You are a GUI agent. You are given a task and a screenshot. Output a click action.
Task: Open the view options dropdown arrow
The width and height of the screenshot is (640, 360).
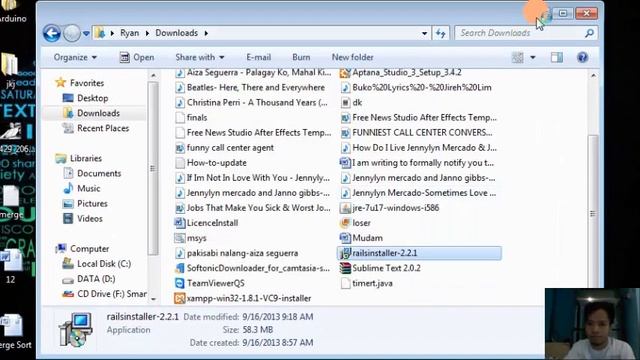tap(533, 58)
